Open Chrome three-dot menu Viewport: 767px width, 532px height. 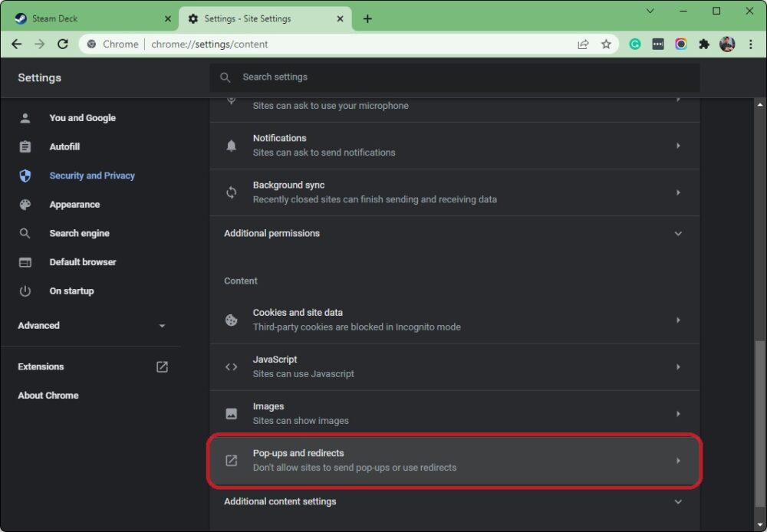[x=751, y=44]
